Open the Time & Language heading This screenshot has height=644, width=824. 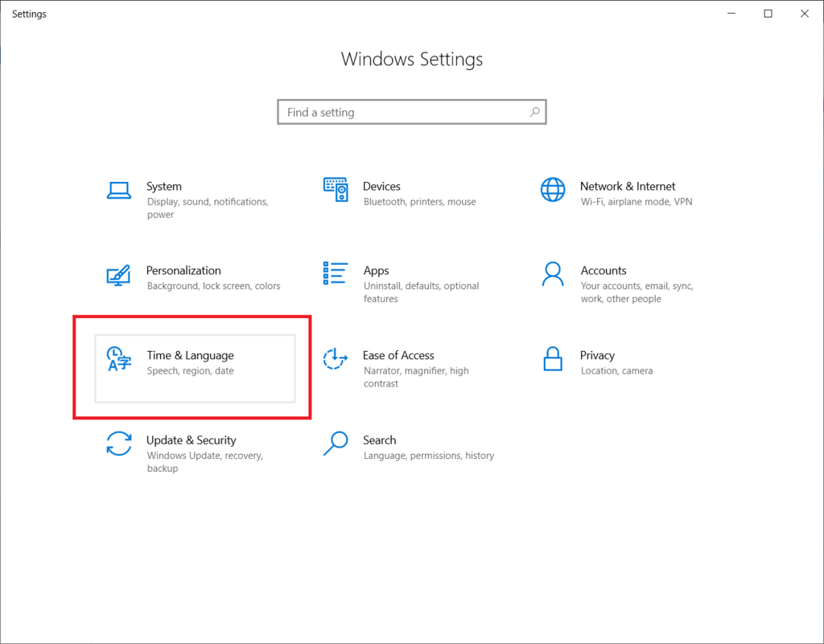(x=190, y=355)
